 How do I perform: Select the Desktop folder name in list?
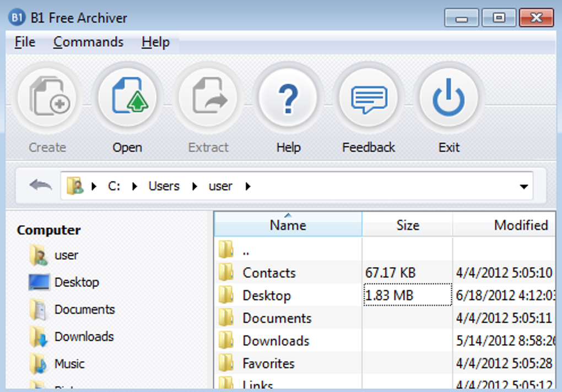[267, 296]
